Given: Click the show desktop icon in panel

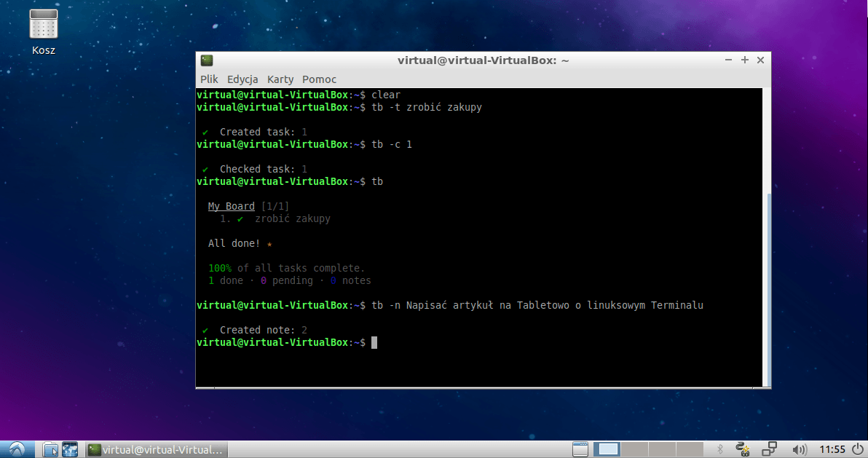Looking at the screenshot, I should [x=580, y=449].
